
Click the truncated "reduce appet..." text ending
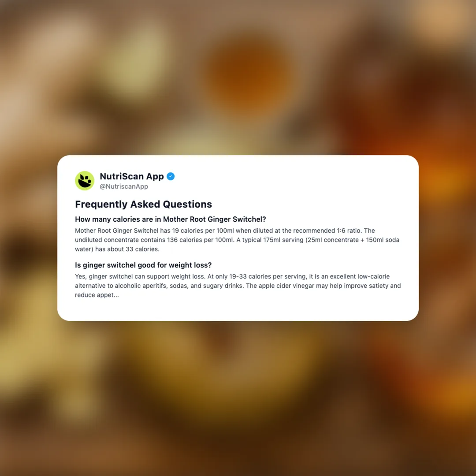(97, 295)
